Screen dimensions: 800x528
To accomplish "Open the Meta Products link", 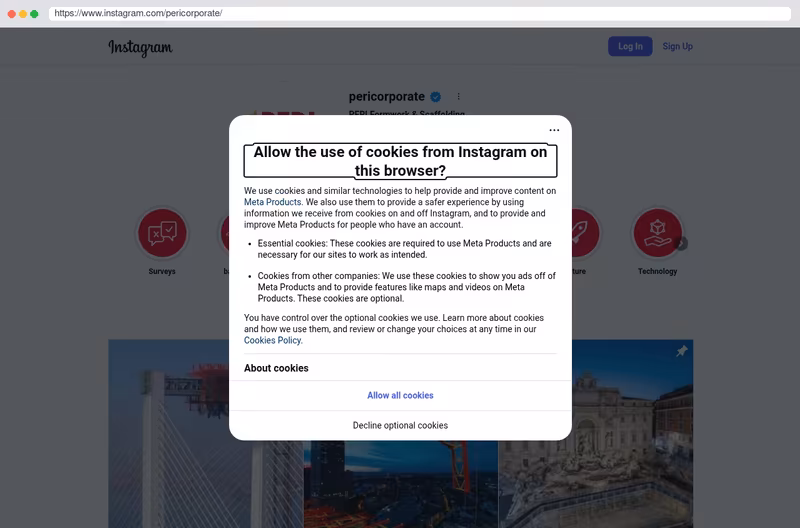I will [x=272, y=202].
